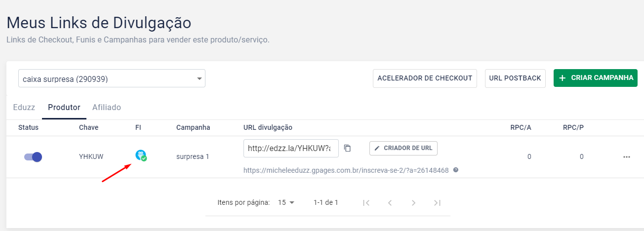Click the Criar Campanha button
Viewport: 644px width, 231px height.
596,78
